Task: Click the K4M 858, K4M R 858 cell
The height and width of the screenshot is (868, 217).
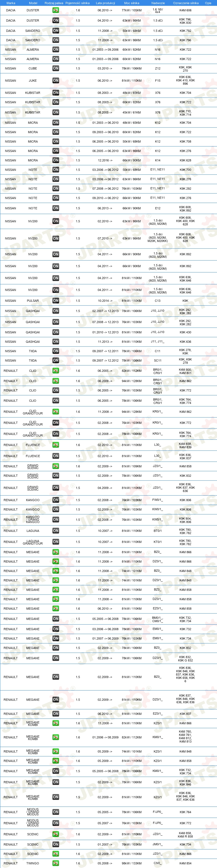Action: pyautogui.click(x=185, y=835)
